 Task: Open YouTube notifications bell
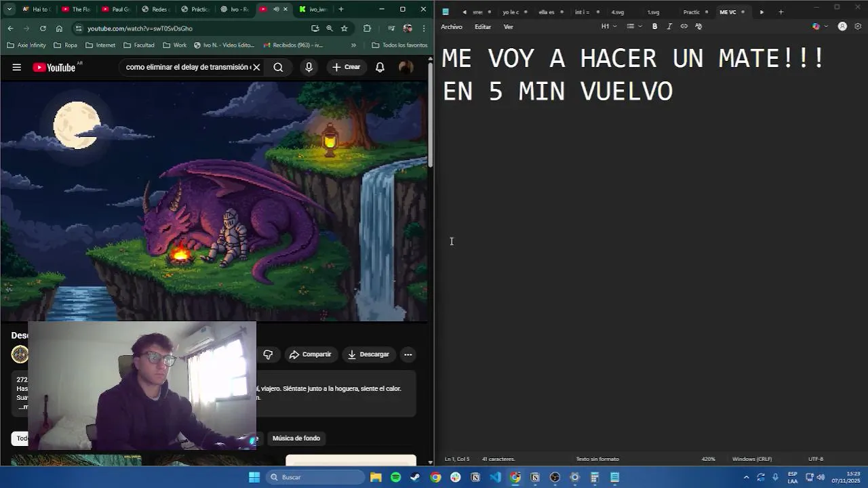[380, 67]
